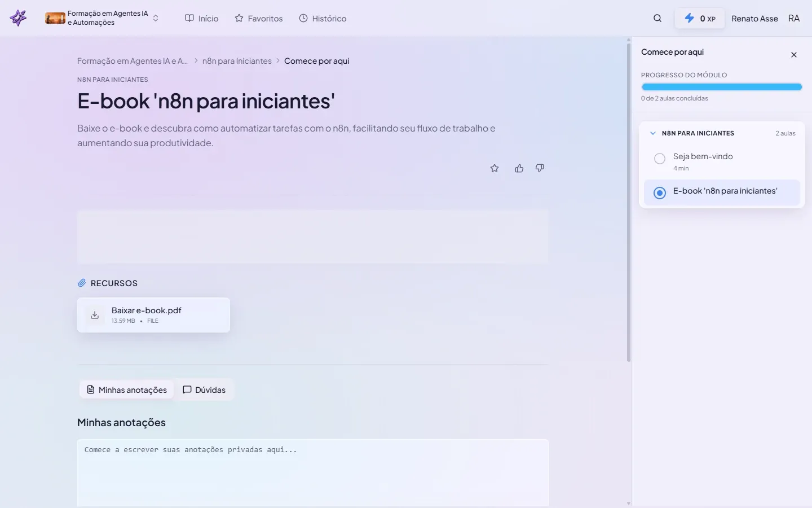Viewport: 812px width, 508px height.
Task: Click the Minhas anotações section heading
Action: coord(121,423)
